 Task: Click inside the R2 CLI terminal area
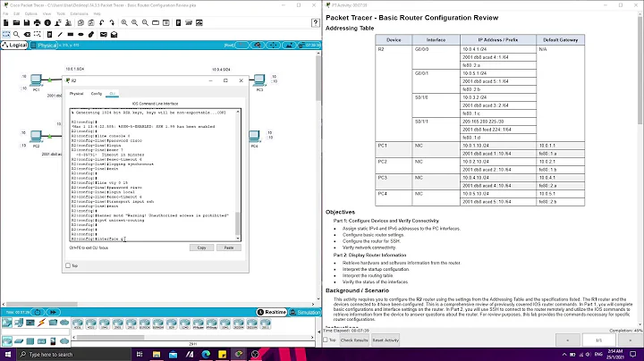tap(152, 175)
